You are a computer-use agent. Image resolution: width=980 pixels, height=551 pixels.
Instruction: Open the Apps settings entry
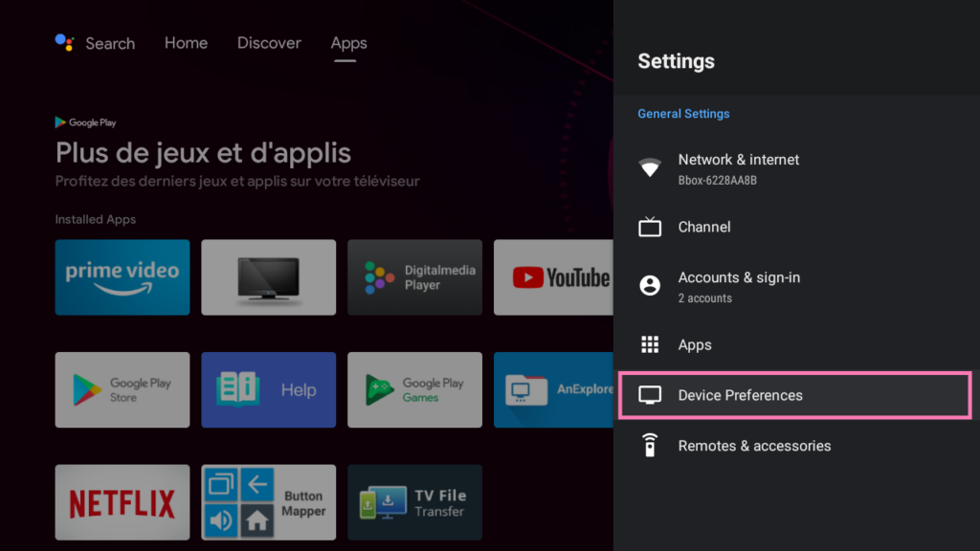point(795,344)
